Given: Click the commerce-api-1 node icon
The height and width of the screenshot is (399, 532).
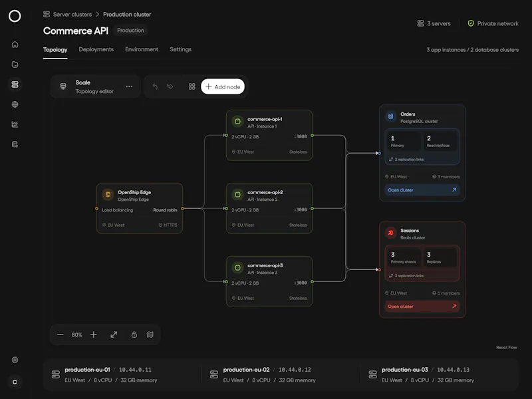Looking at the screenshot, I should point(238,122).
